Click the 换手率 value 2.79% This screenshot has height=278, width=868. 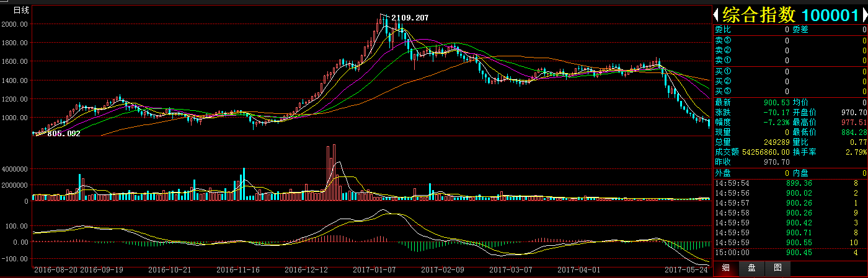coord(856,152)
